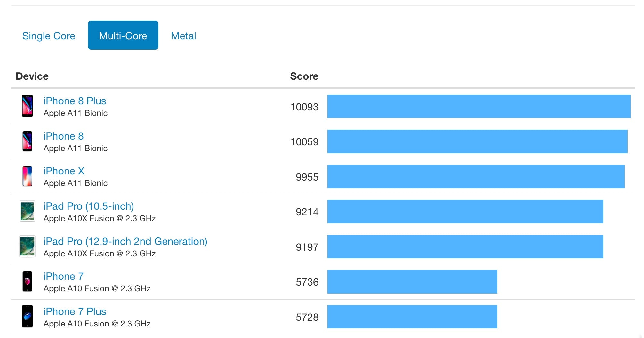Click the iPhone X device icon
Viewport: 644px width, 338px height.
coord(27,176)
